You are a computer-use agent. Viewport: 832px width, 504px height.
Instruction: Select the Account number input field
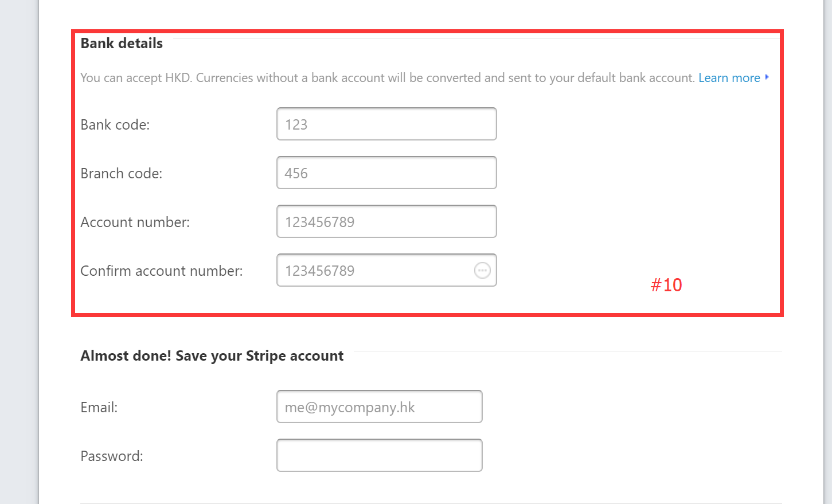coord(386,221)
